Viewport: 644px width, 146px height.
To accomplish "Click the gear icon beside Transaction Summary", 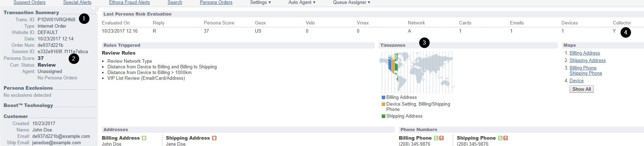I will coord(96,10).
